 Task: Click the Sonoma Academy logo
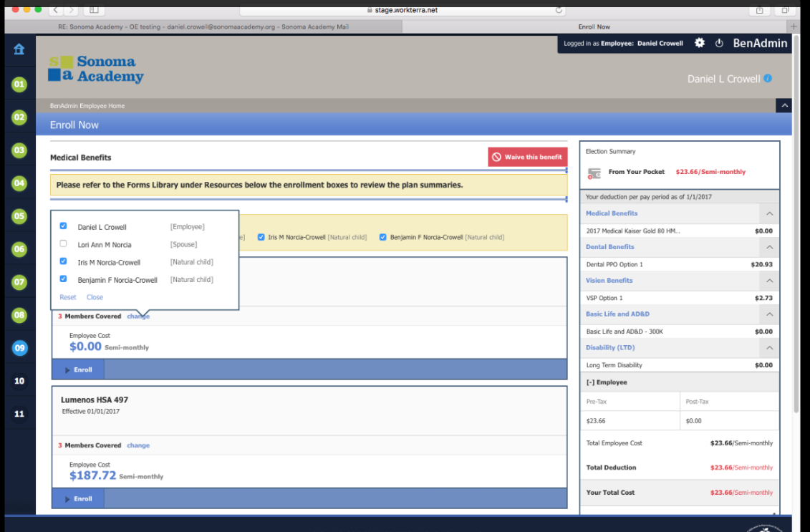[96, 69]
